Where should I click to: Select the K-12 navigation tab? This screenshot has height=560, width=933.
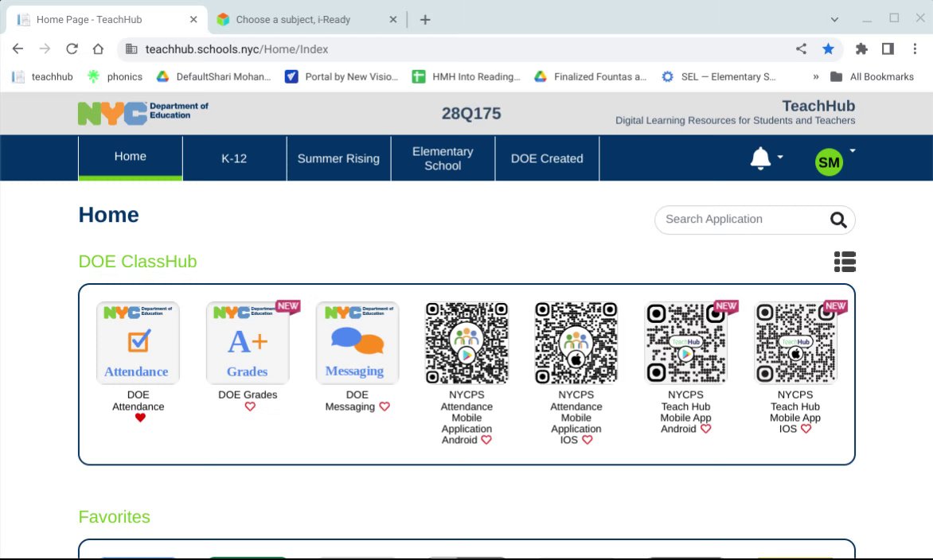[234, 158]
